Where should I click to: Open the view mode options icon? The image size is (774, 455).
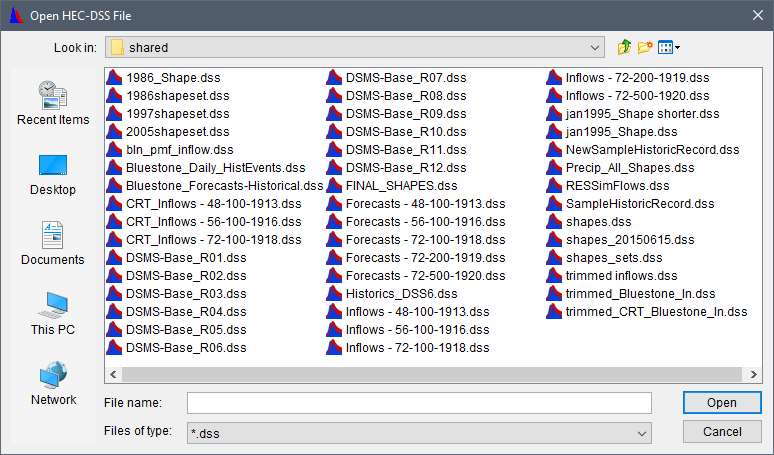click(668, 47)
